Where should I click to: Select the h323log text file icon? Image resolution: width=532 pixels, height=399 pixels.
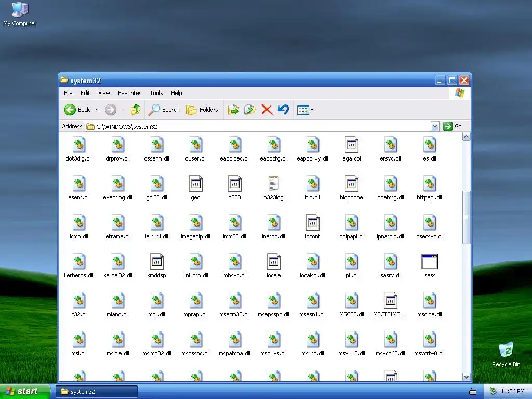[273, 183]
